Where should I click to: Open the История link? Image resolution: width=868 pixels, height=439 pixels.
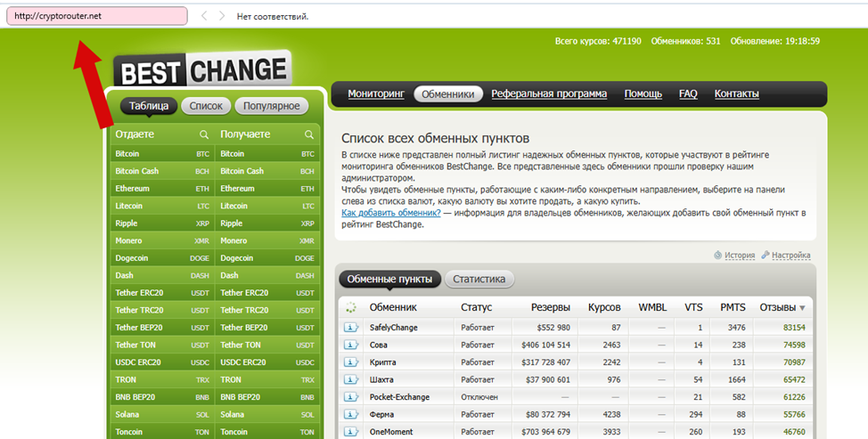740,255
